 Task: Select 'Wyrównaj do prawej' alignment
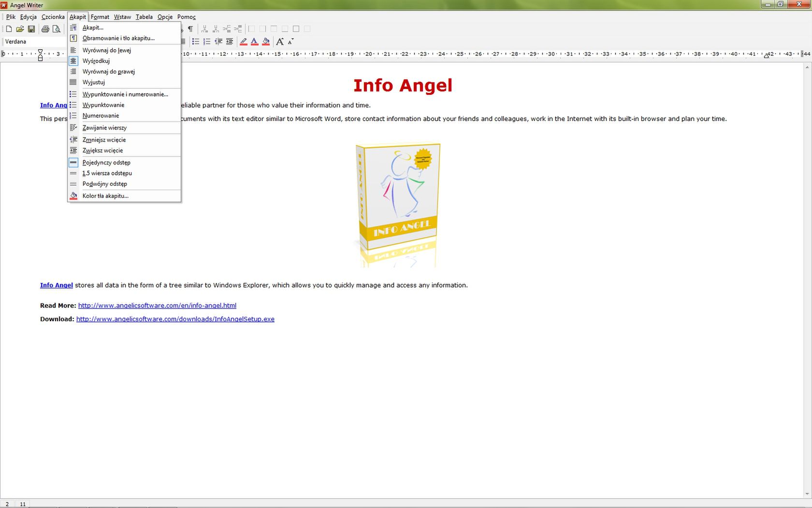pyautogui.click(x=124, y=72)
